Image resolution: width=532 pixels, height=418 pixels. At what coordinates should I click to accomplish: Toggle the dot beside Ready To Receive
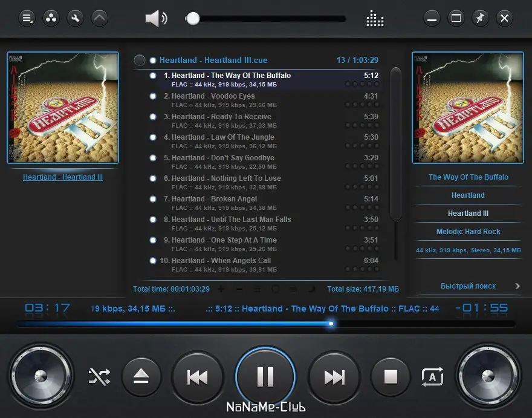153,117
